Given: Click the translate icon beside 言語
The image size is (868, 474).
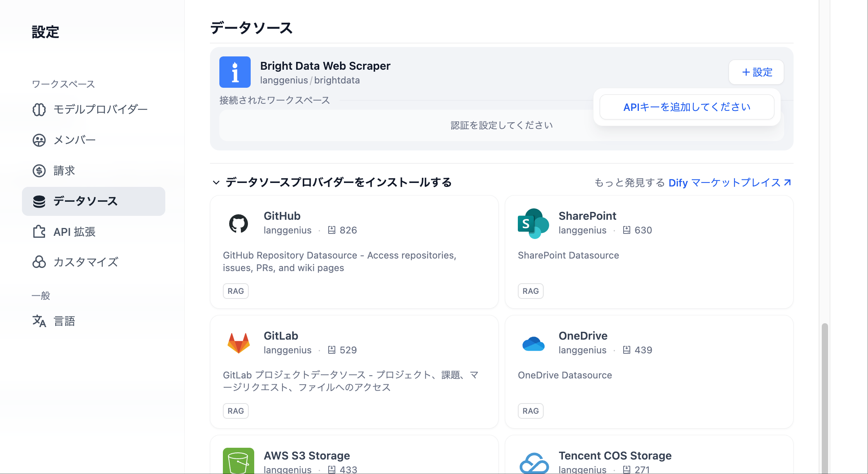Looking at the screenshot, I should coord(39,321).
